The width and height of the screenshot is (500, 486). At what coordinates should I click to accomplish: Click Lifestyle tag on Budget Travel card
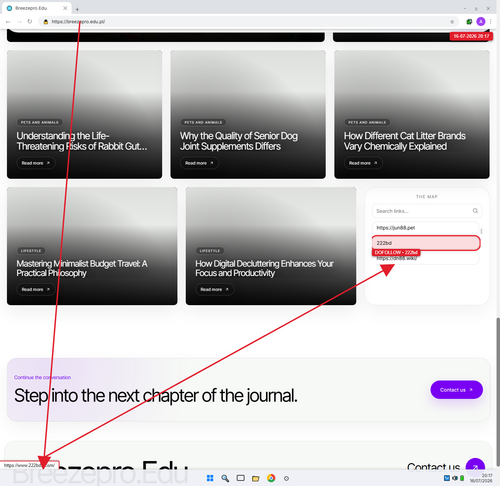click(x=31, y=251)
